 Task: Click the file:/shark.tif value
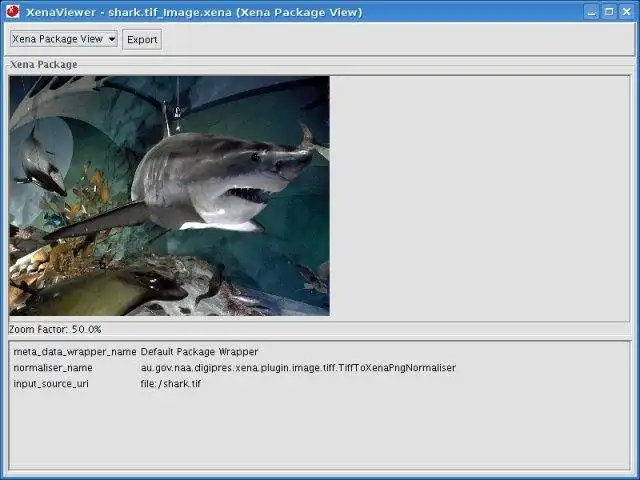tap(171, 384)
